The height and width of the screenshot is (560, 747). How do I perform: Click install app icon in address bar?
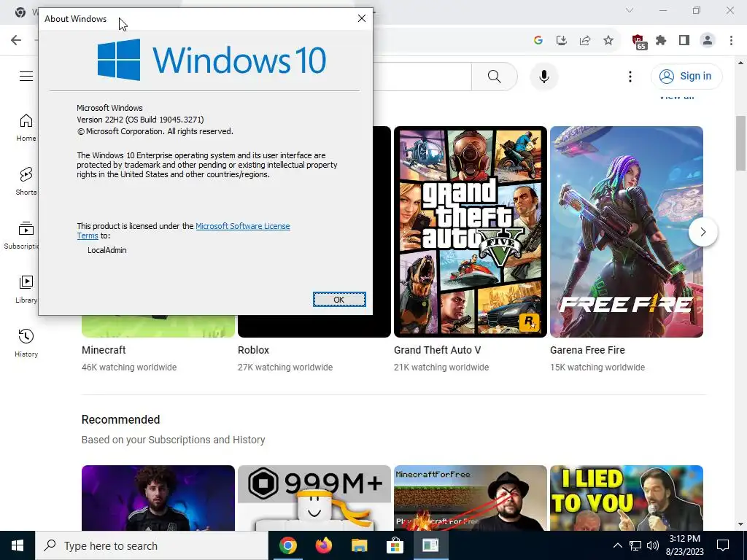562,41
